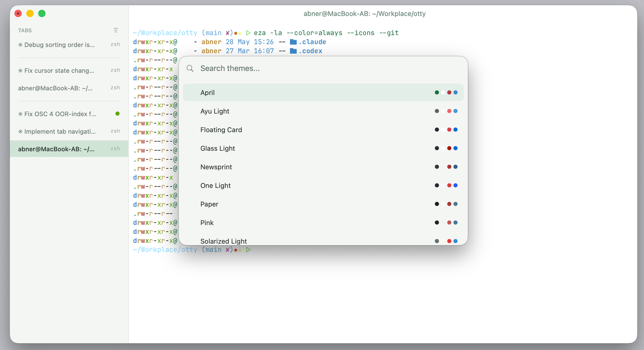The width and height of the screenshot is (644, 350).
Task: Click the red swatch of Pink theme
Action: pos(449,222)
